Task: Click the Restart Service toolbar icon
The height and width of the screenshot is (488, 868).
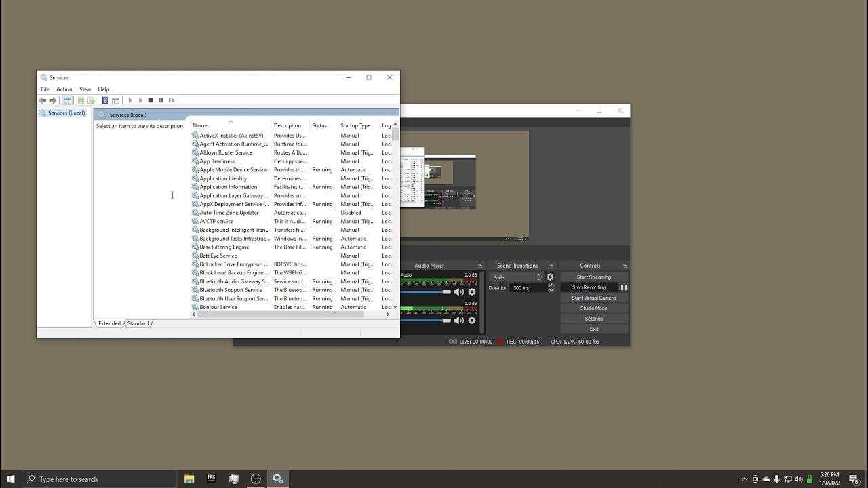Action: [x=172, y=100]
